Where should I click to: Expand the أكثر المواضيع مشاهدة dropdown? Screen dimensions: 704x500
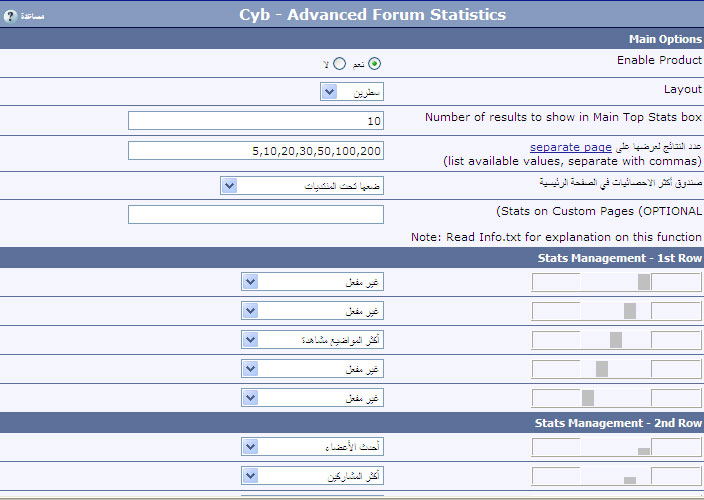[250, 340]
